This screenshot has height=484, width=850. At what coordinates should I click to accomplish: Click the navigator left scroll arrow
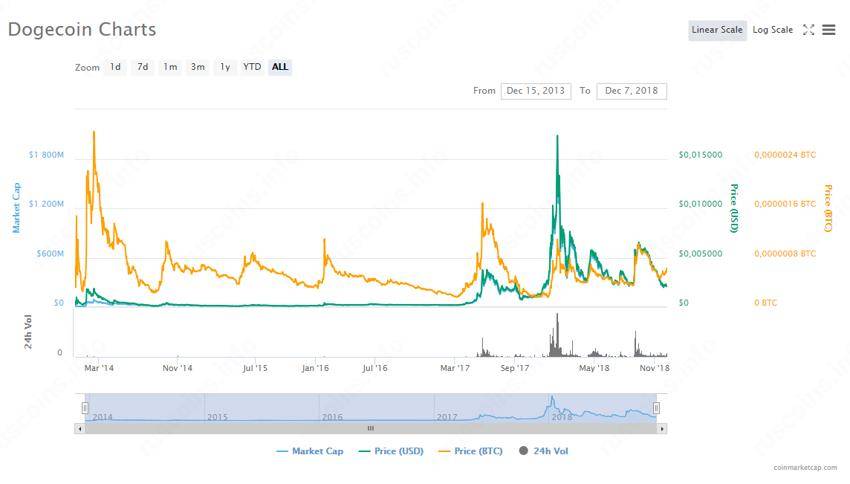[80, 428]
